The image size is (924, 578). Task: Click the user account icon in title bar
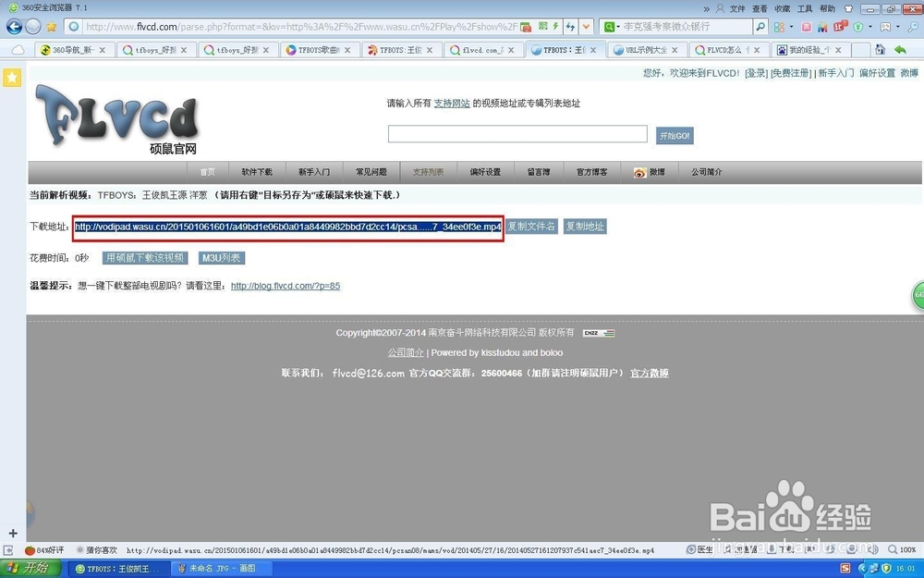click(720, 8)
